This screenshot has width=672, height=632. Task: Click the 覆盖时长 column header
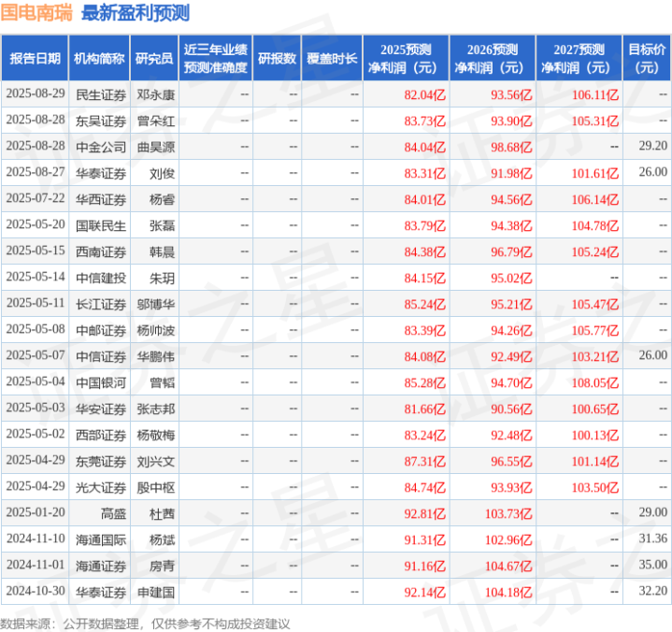click(332, 58)
